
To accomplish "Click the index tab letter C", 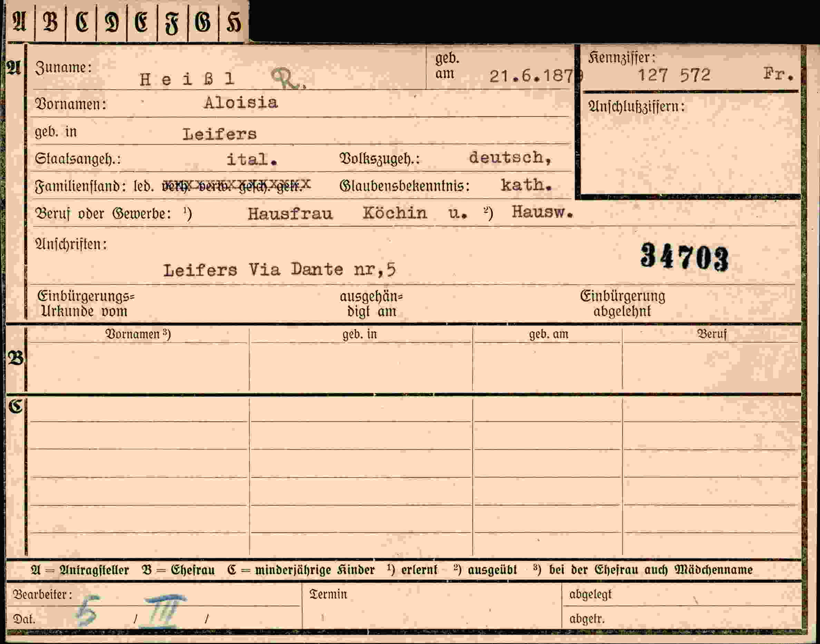I will 81,21.
